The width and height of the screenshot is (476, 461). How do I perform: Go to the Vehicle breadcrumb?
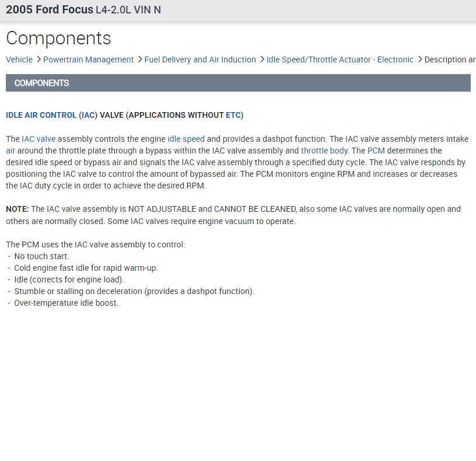pyautogui.click(x=19, y=60)
